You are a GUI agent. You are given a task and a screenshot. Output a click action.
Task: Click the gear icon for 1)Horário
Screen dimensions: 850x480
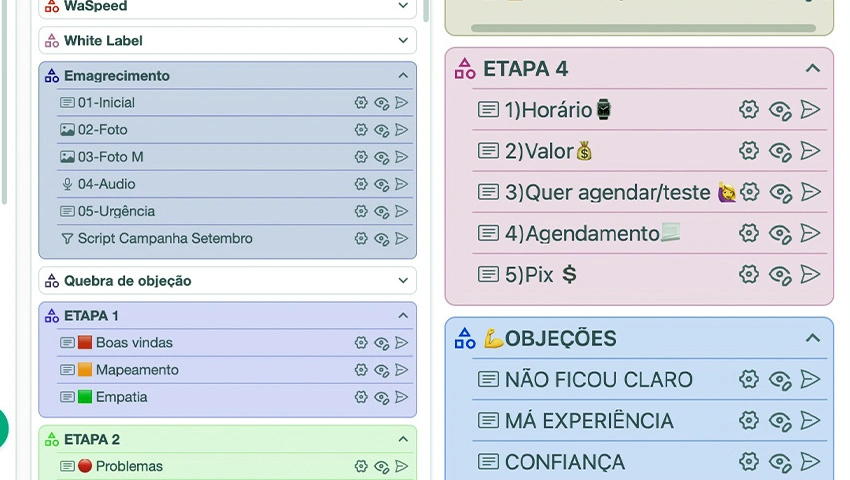point(749,110)
